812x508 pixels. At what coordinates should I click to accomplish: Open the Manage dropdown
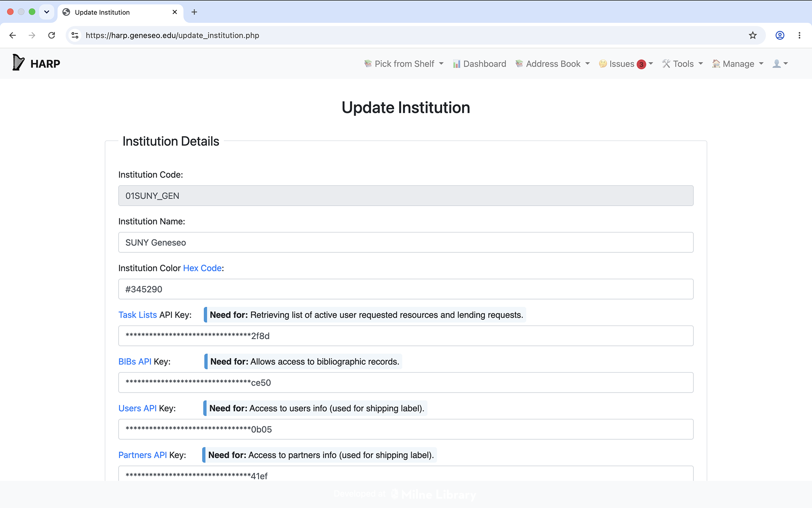(738, 64)
